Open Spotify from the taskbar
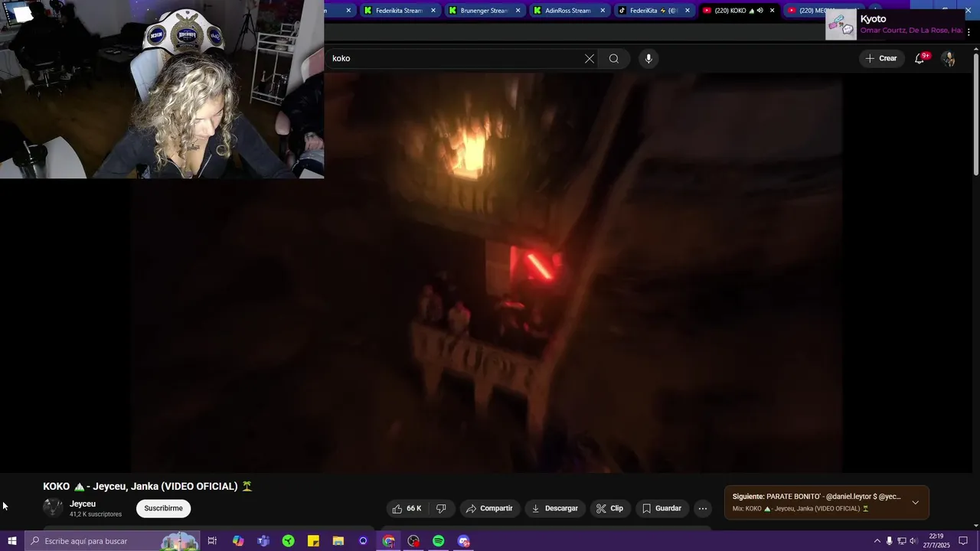Image resolution: width=980 pixels, height=551 pixels. click(439, 541)
